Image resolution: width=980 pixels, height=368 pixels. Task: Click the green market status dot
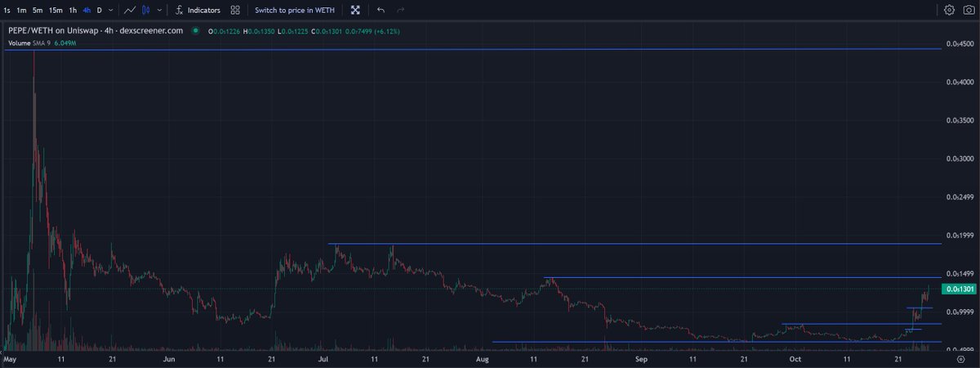[x=194, y=31]
